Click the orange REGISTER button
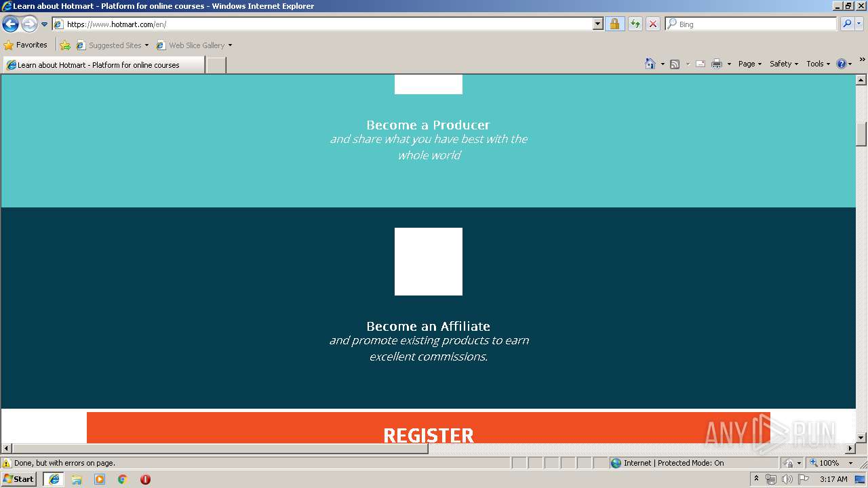 pyautogui.click(x=429, y=428)
